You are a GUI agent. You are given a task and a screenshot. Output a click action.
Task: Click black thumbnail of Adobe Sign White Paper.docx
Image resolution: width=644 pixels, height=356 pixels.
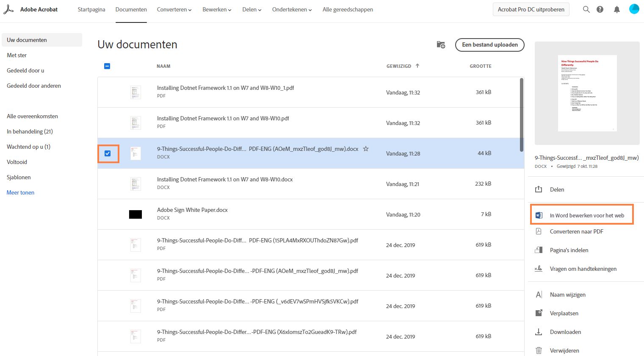point(135,214)
